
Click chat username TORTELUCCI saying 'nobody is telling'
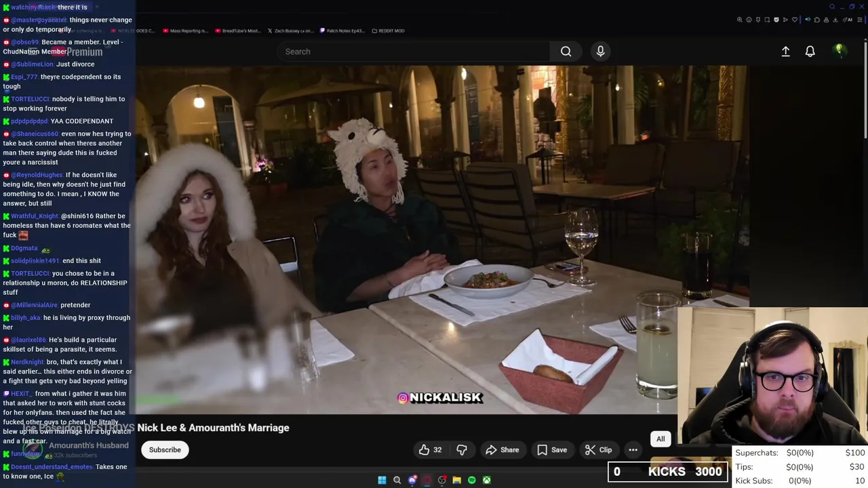click(30, 99)
